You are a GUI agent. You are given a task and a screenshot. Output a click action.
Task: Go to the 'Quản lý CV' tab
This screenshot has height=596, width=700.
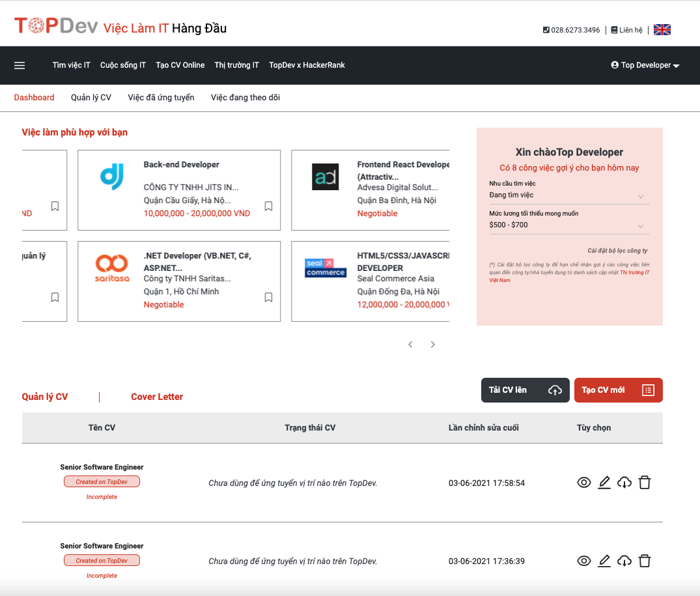coord(91,98)
